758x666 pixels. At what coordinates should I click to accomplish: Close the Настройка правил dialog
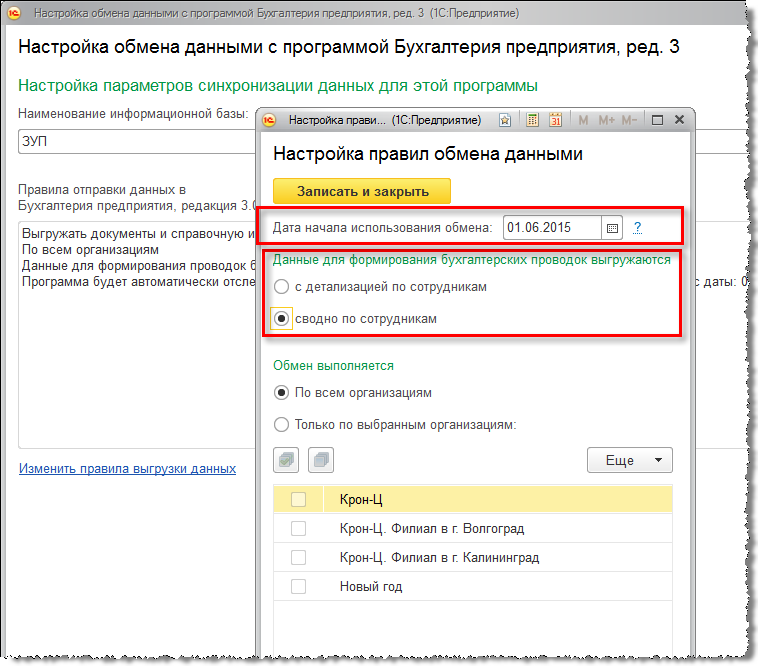pos(679,119)
